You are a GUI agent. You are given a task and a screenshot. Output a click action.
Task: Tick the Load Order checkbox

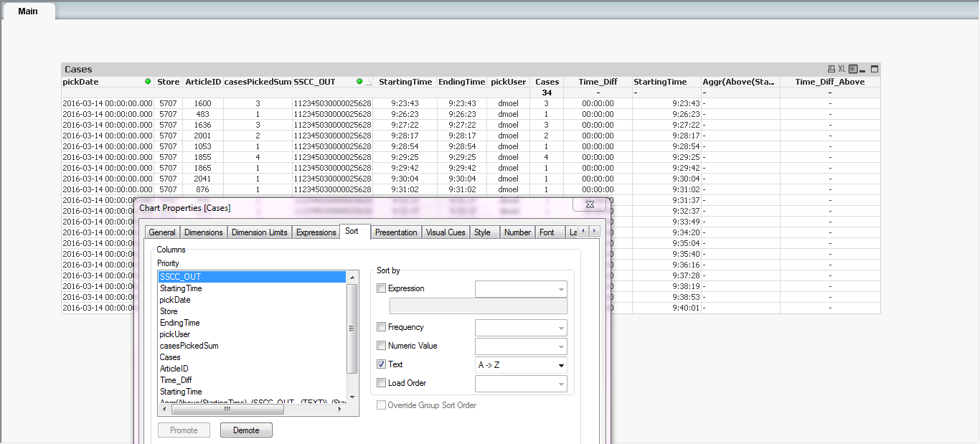point(382,383)
